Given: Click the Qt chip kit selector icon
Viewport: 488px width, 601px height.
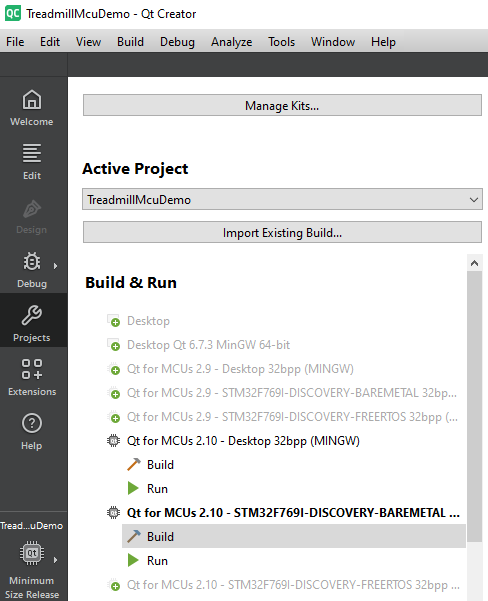Looking at the screenshot, I should pyautogui.click(x=32, y=553).
